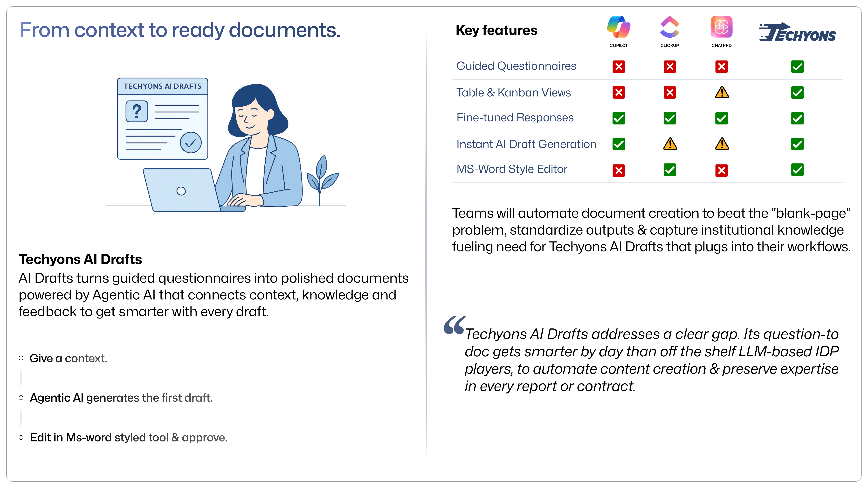Select the 'Table & Kanban Views' row label
The height and width of the screenshot is (488, 868).
tap(514, 92)
